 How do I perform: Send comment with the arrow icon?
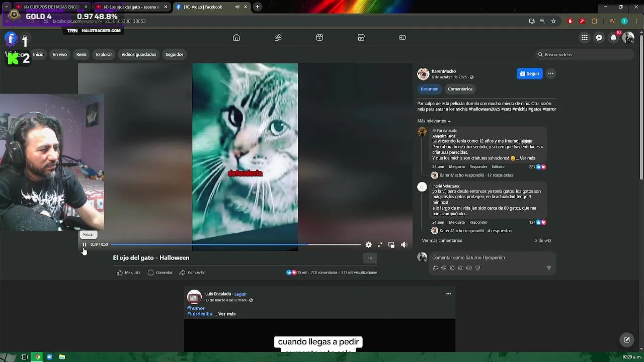[x=549, y=268]
